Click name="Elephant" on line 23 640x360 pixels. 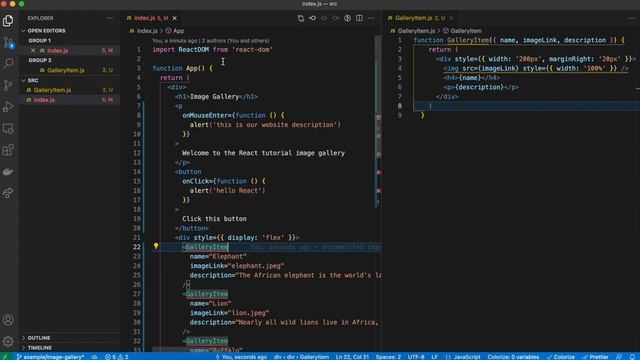point(218,256)
